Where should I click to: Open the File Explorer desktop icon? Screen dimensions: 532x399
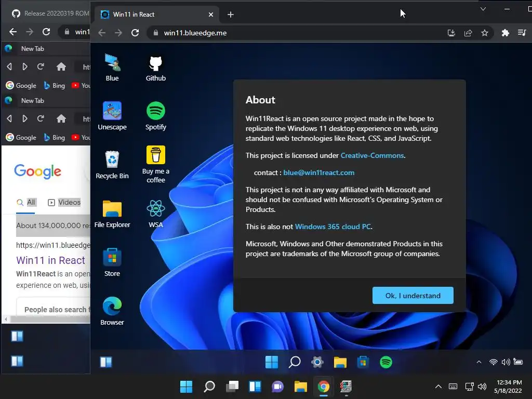(112, 214)
